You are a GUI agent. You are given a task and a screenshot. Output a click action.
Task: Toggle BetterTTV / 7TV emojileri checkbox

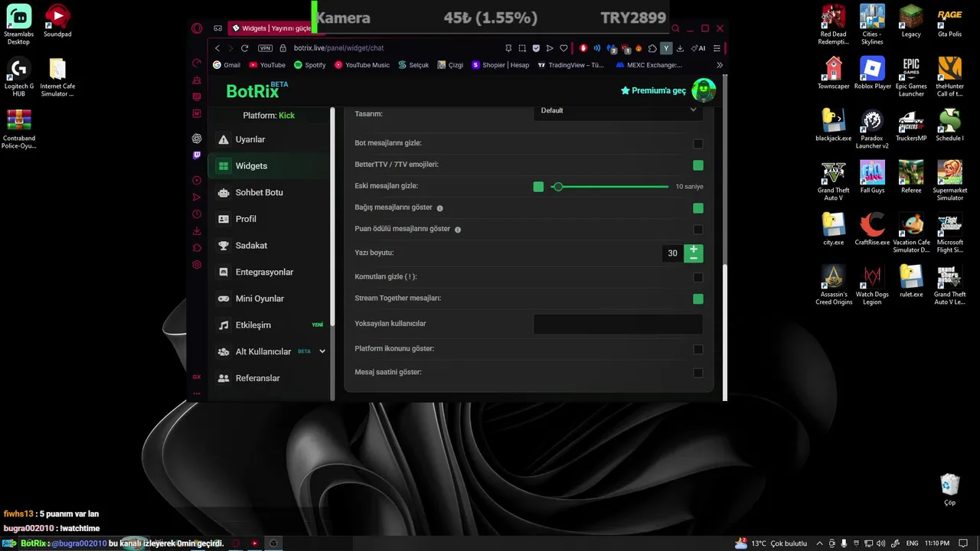698,165
